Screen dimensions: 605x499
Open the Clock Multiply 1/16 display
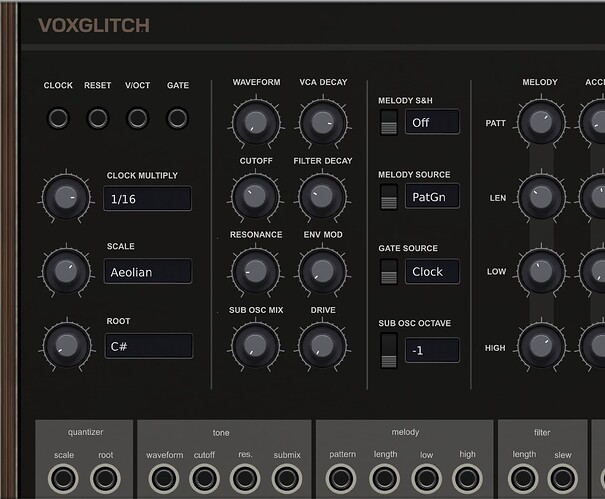tap(148, 199)
